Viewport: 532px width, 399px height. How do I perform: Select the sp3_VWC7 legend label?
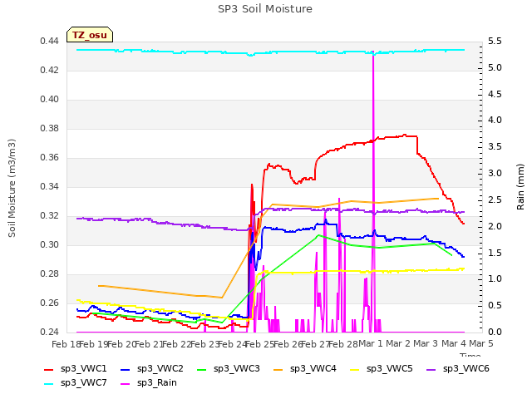click(x=83, y=383)
